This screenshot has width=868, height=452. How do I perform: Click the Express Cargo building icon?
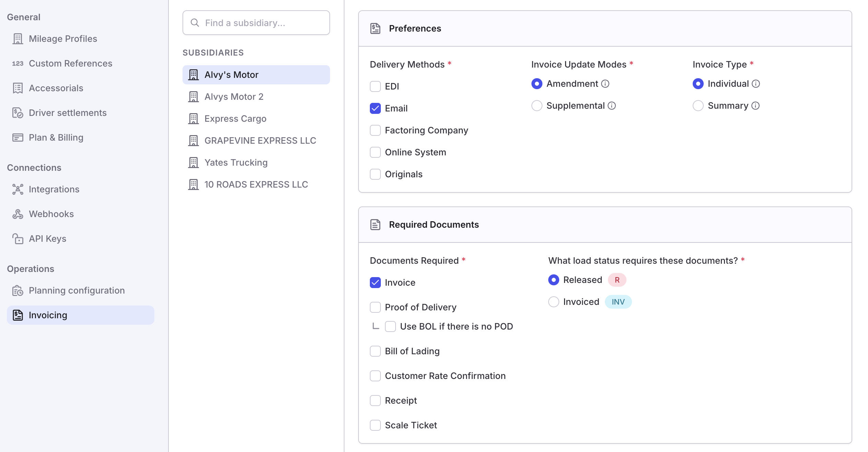193,119
